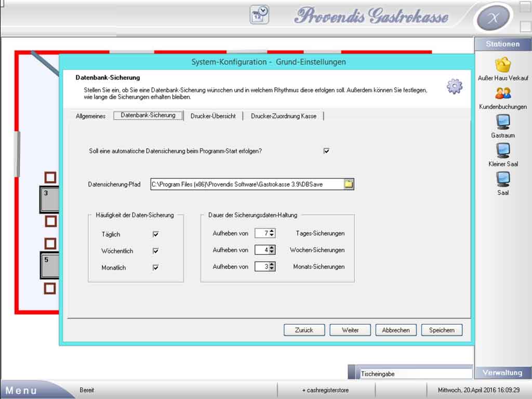
Task: Click the Monats-Sicherungen number field
Action: click(262, 267)
